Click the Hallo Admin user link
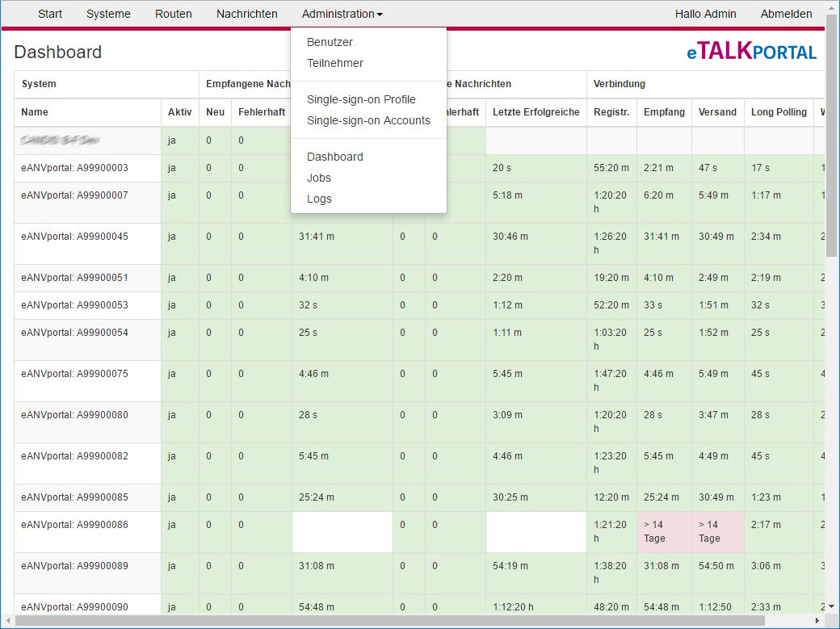This screenshot has height=629, width=840. point(706,14)
